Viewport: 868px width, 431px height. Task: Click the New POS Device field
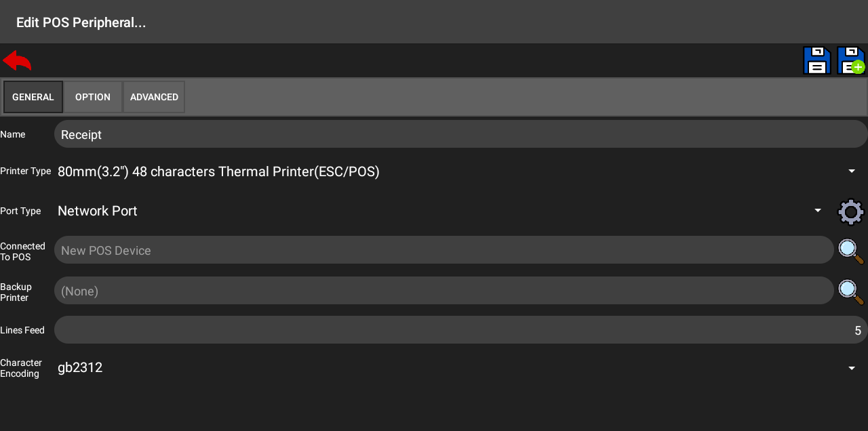coord(443,250)
